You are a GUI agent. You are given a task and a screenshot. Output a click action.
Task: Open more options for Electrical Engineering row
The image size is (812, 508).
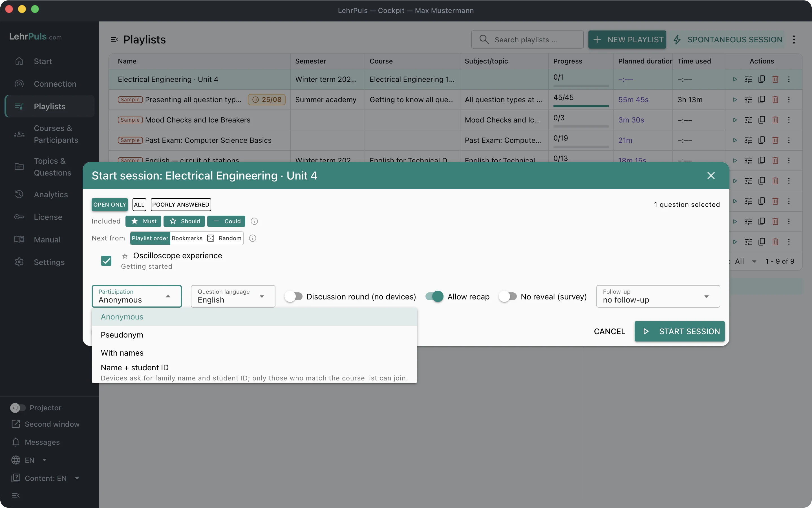(x=789, y=79)
